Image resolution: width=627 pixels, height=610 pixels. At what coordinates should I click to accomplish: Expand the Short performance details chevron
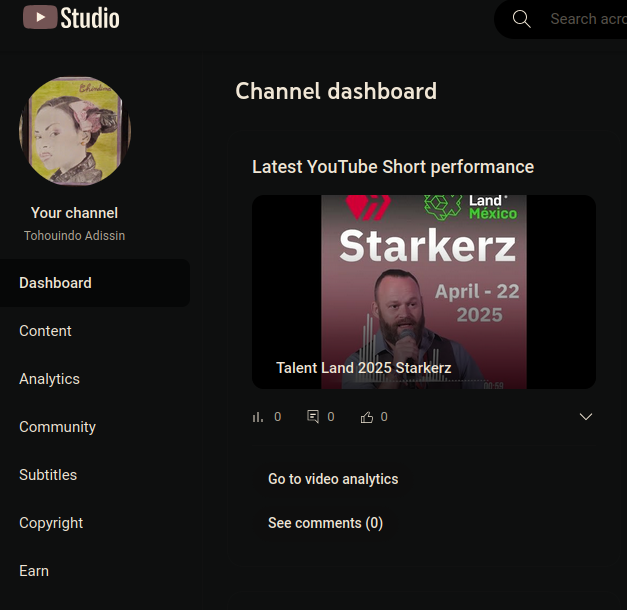coord(586,416)
